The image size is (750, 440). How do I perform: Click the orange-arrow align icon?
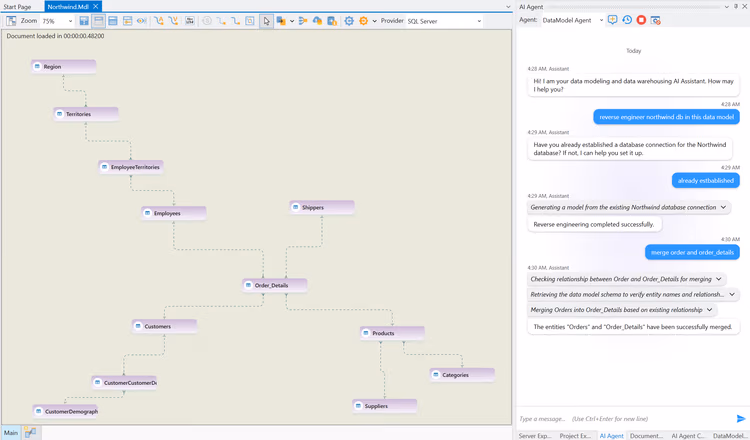(x=303, y=21)
